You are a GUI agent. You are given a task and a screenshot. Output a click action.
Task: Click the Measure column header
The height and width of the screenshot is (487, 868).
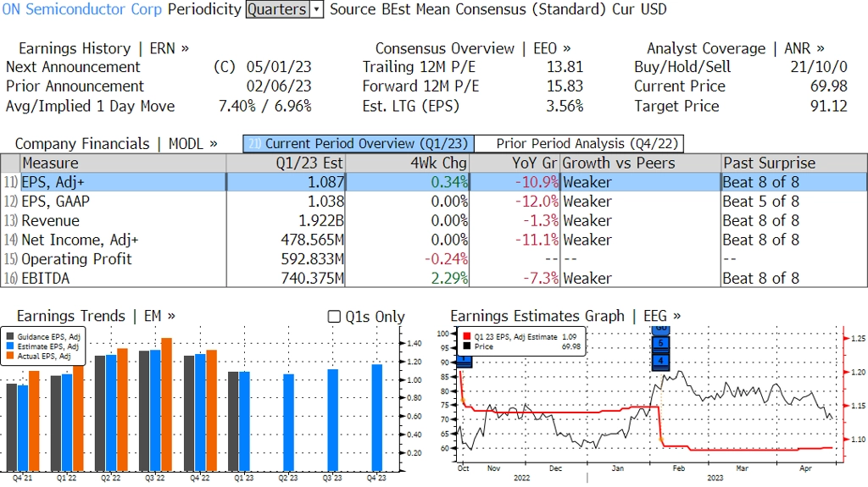coord(124,163)
